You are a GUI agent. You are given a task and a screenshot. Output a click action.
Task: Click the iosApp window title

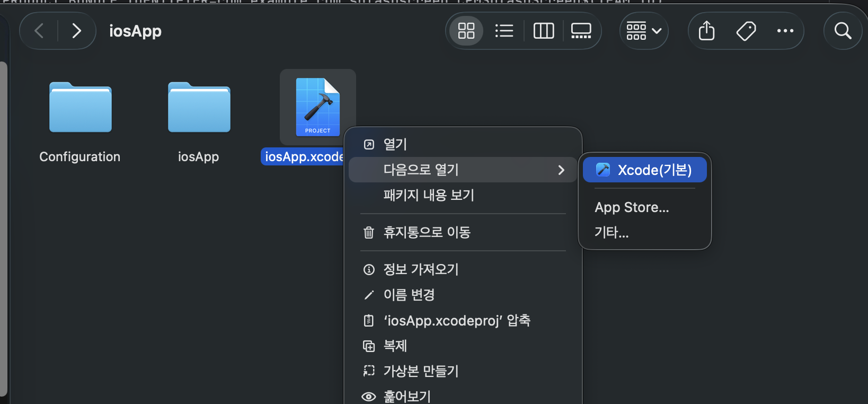[x=135, y=31]
